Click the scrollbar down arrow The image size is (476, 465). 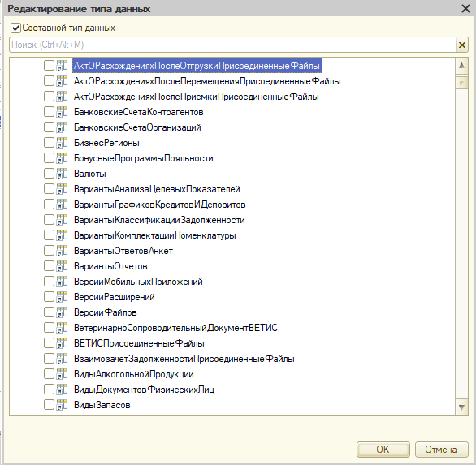[461, 407]
